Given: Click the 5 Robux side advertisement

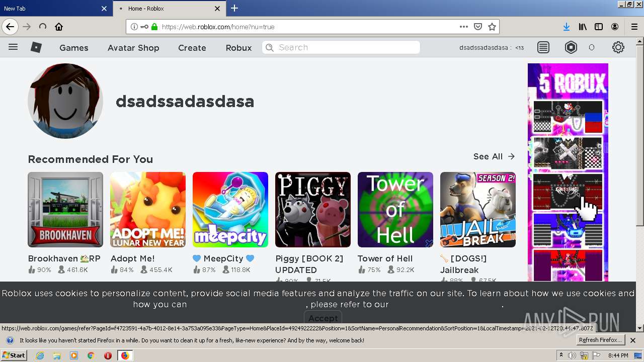Looking at the screenshot, I should point(568,172).
